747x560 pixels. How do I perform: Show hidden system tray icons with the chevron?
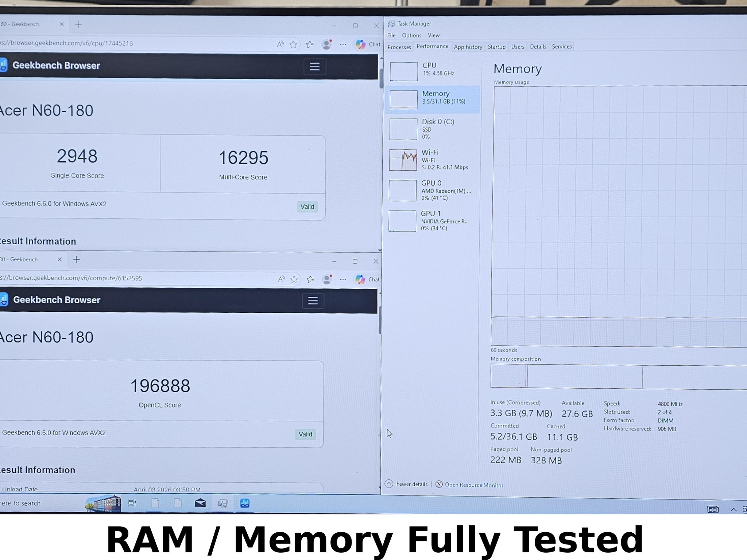734,510
